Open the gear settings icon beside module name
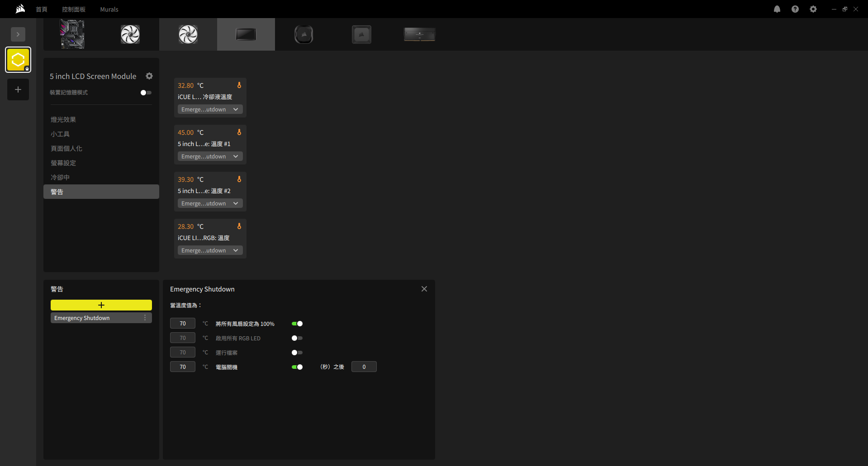Image resolution: width=868 pixels, height=466 pixels. [x=149, y=76]
